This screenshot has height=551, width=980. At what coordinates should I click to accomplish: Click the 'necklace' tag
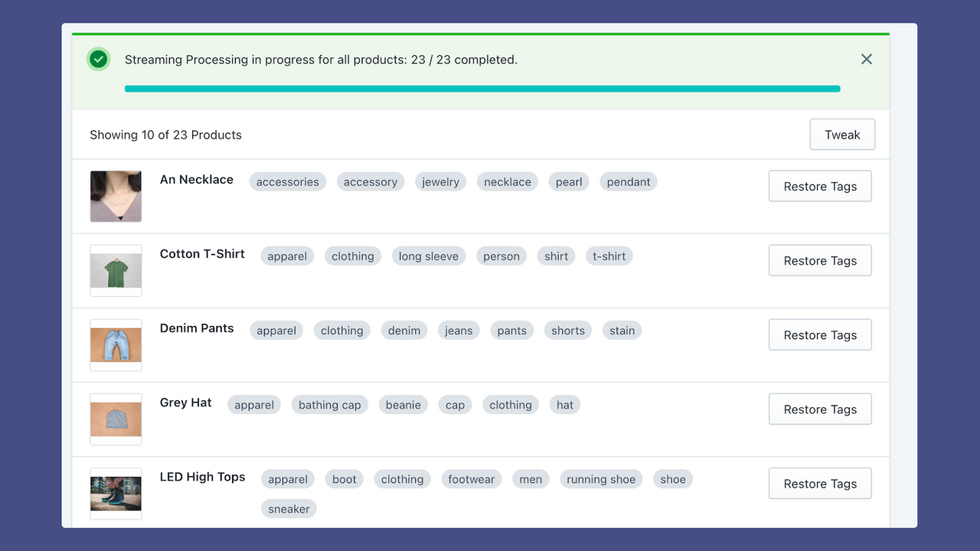[508, 181]
